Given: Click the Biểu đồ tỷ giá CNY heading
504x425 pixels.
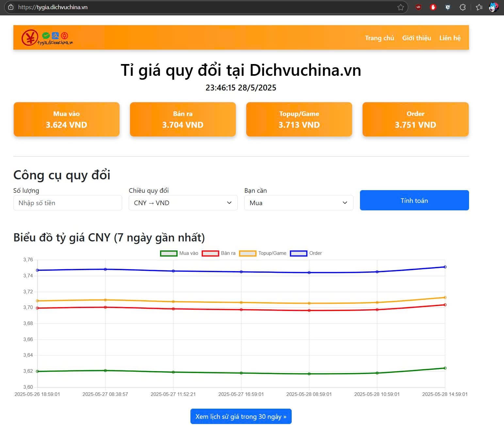Looking at the screenshot, I should pos(109,237).
